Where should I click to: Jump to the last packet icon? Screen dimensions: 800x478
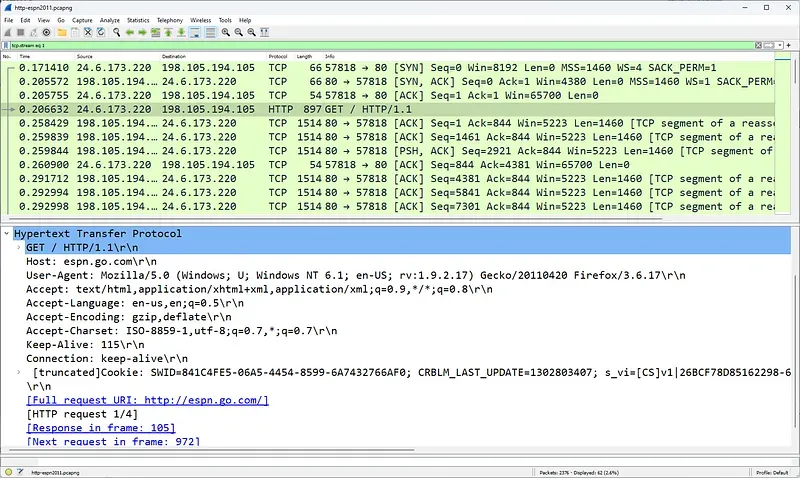181,33
